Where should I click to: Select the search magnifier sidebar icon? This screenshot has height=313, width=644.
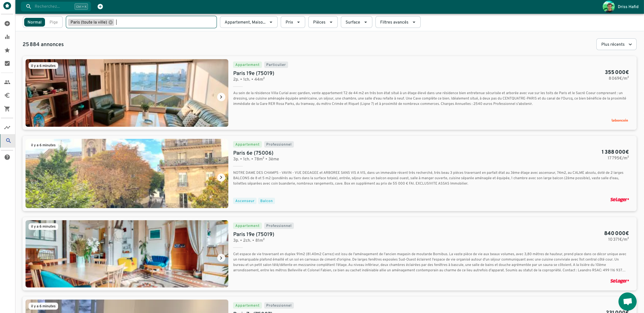pyautogui.click(x=8, y=141)
